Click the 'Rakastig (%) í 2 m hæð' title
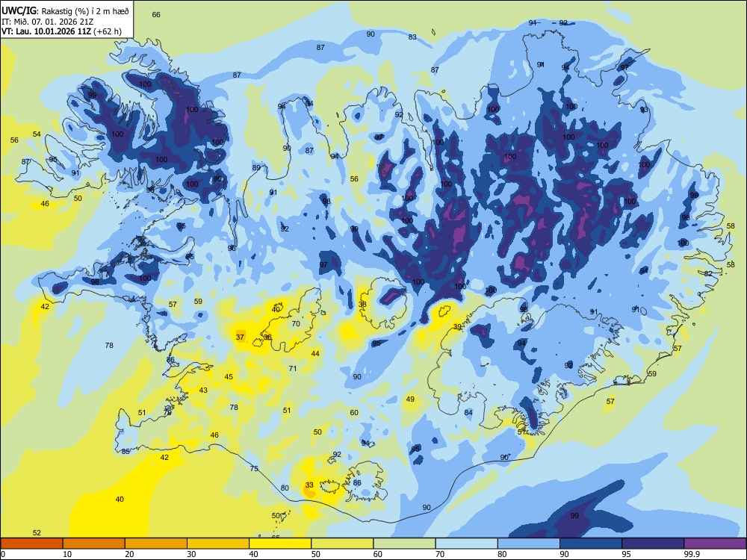The height and width of the screenshot is (560, 747). coord(85,11)
